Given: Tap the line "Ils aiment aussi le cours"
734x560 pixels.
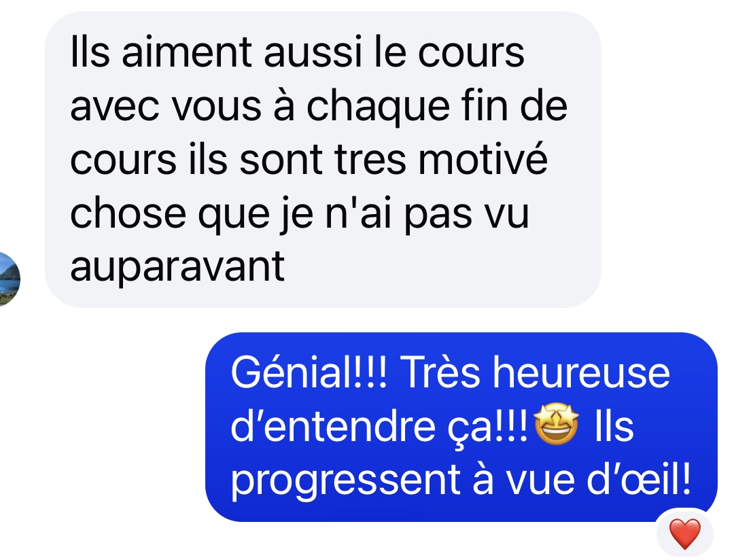Looking at the screenshot, I should click(x=297, y=52).
